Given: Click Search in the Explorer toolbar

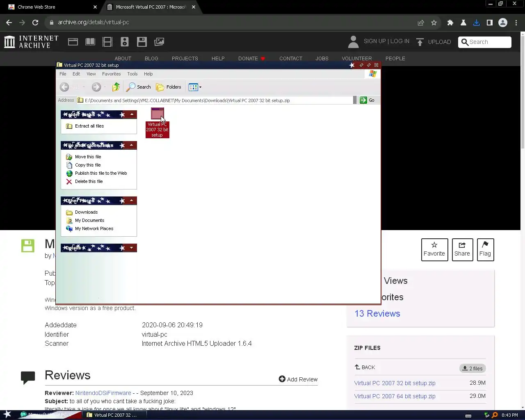Looking at the screenshot, I should (139, 87).
